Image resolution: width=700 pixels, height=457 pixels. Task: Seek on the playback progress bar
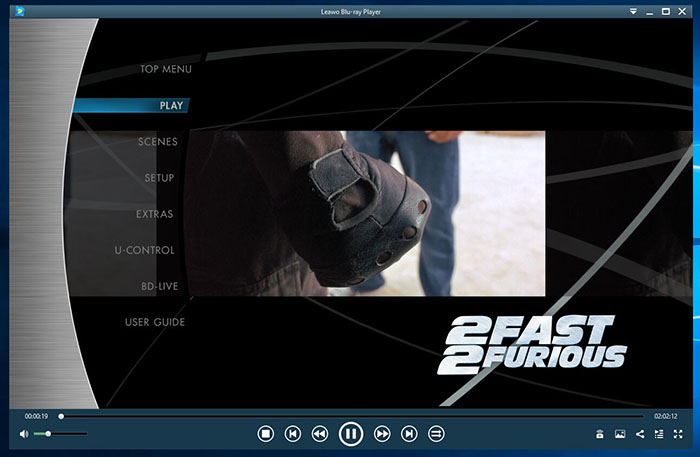pos(352,416)
